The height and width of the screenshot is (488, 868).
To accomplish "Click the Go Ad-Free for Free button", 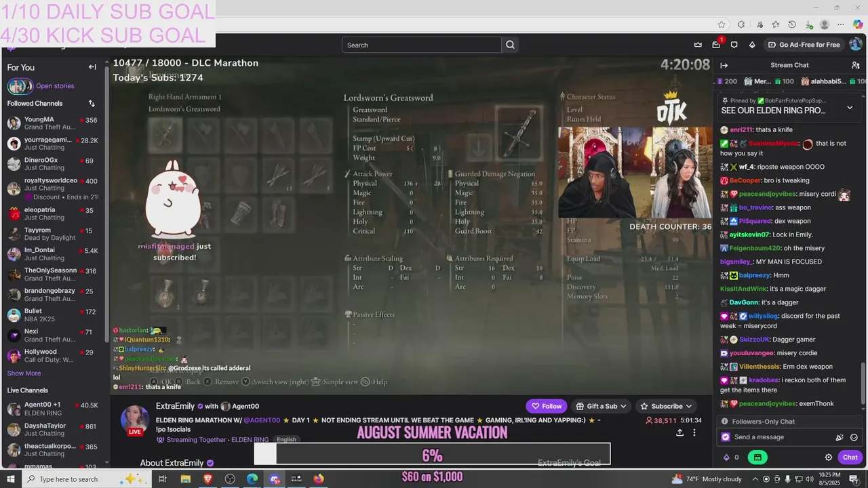I will click(x=804, y=45).
